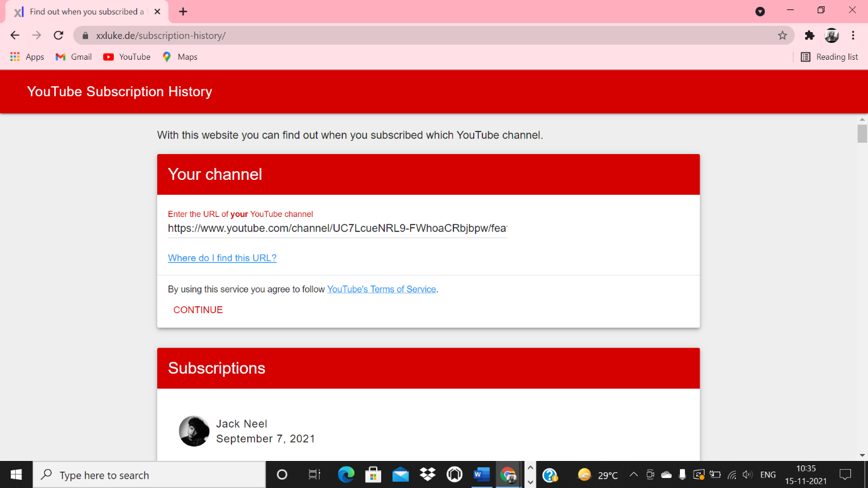This screenshot has width=868, height=488.
Task: Click the Chrome taskbar icon
Action: tap(508, 475)
